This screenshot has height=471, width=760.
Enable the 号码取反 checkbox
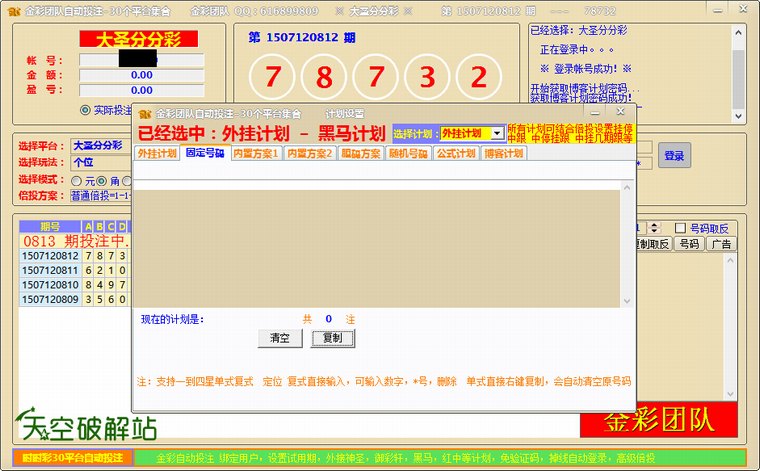pyautogui.click(x=681, y=227)
